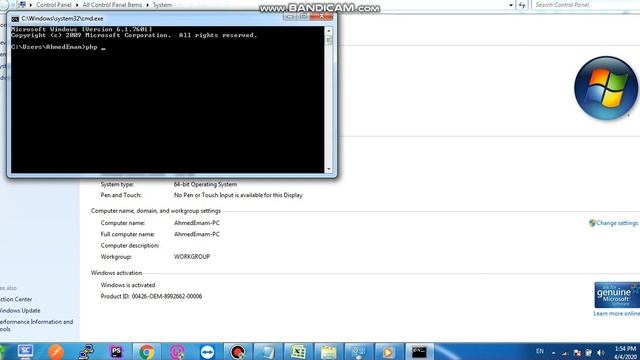
Task: Open the network computers app in the taskbar
Action: 86,351
